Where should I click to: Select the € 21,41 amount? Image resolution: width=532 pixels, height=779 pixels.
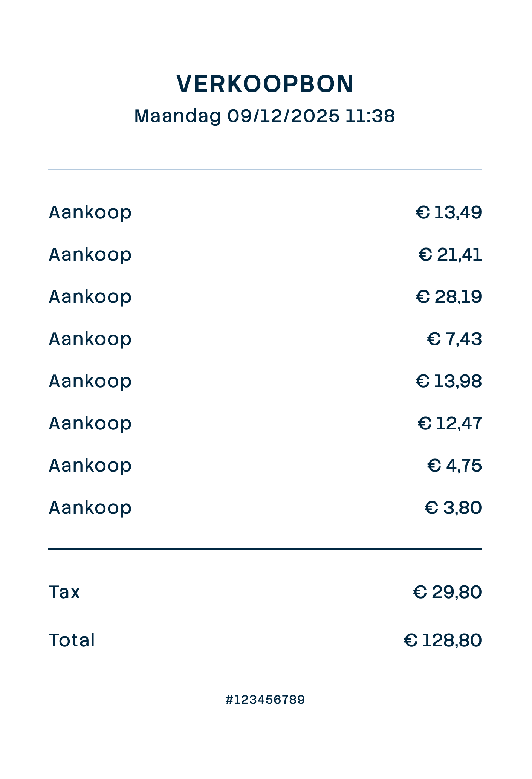450,255
